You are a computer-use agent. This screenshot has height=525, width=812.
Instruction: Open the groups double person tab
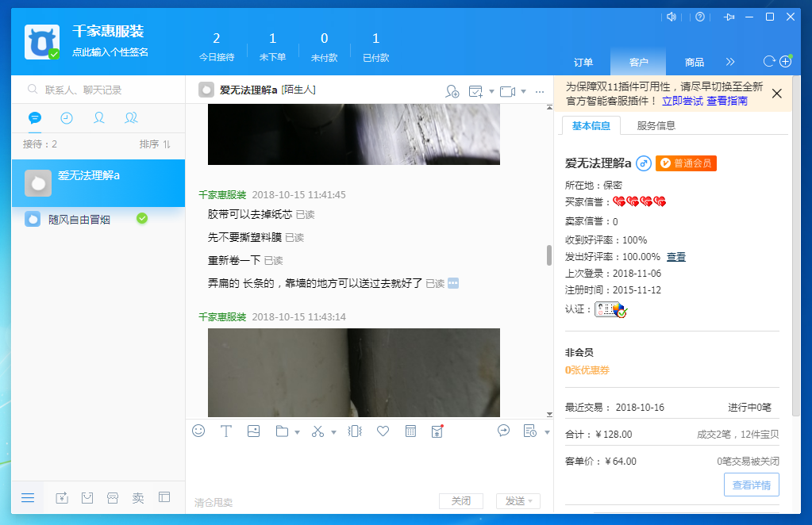(x=131, y=118)
